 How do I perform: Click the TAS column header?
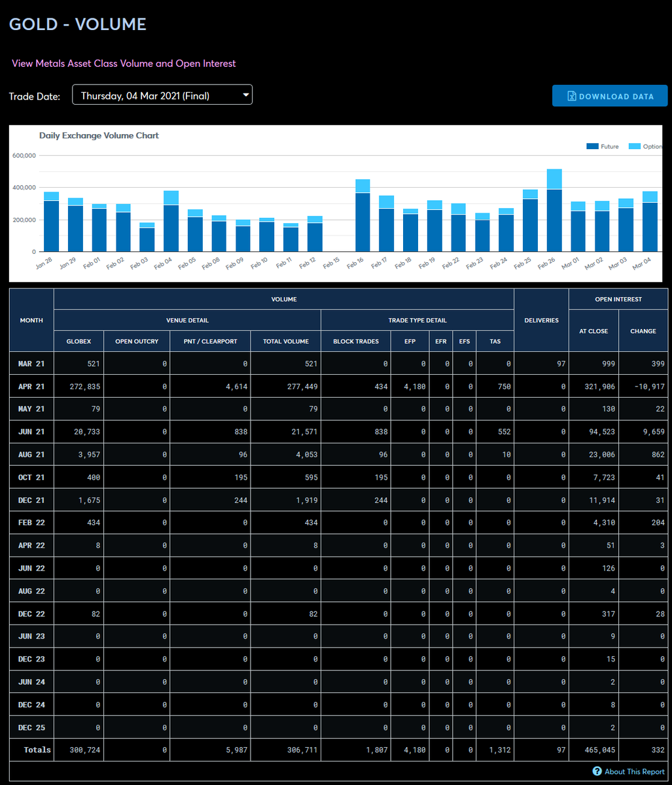495,341
